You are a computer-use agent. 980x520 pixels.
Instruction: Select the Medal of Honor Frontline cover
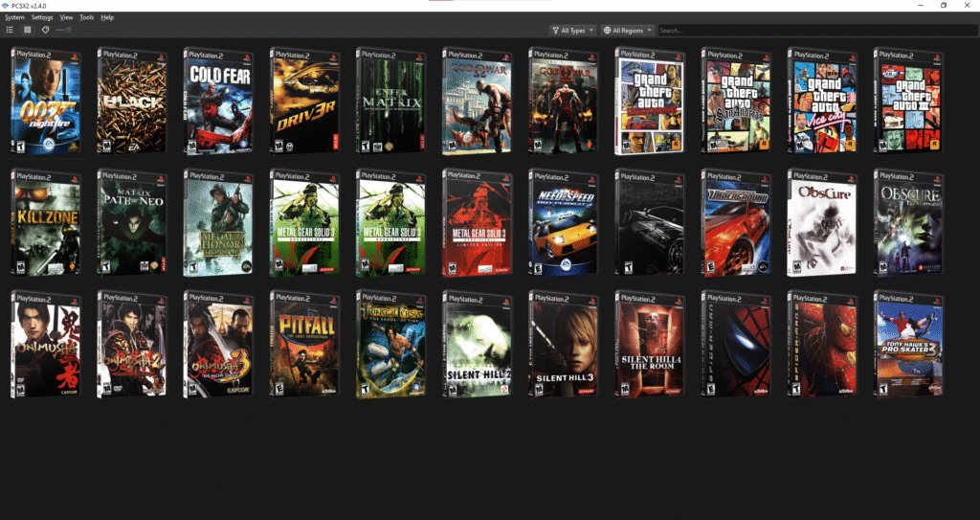(x=218, y=223)
